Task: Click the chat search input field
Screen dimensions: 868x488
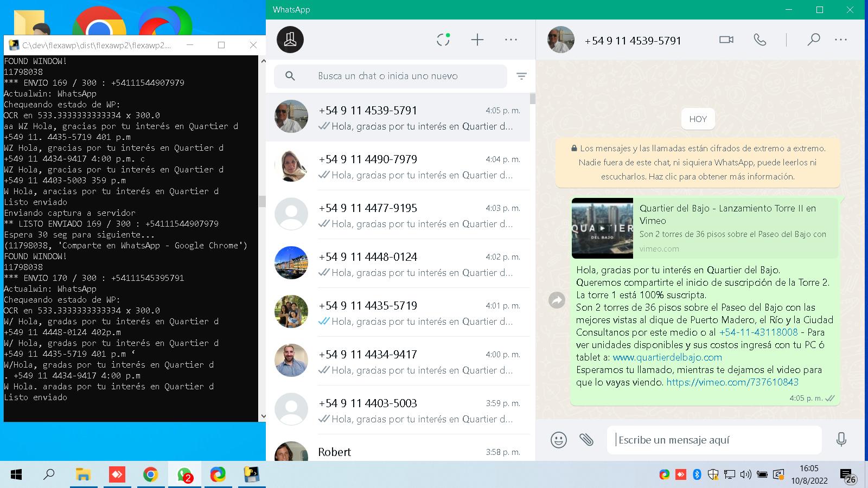Action: tap(391, 76)
